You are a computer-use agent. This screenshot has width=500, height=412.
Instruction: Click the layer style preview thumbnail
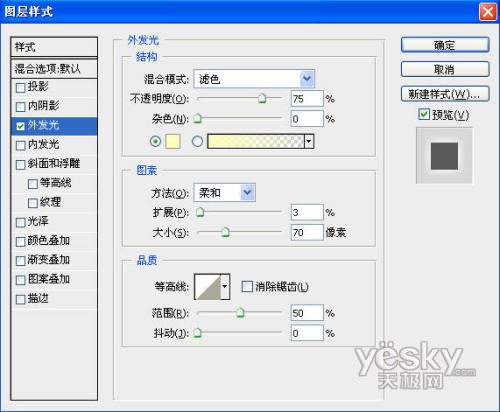(444, 156)
